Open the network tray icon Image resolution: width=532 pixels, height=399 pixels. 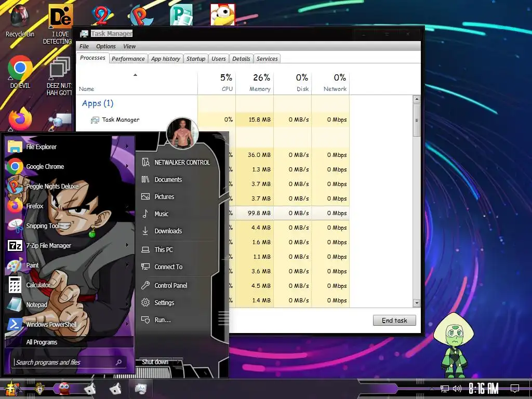(444, 389)
